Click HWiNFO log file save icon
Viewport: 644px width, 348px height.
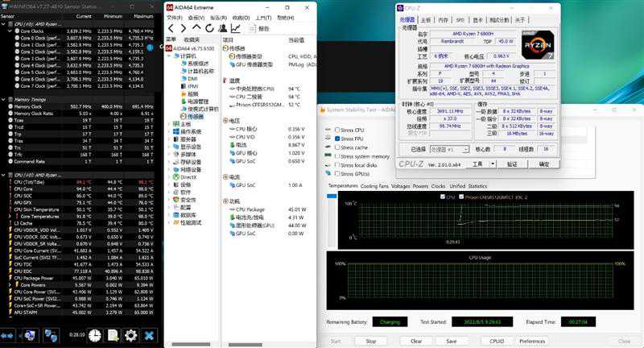click(114, 334)
